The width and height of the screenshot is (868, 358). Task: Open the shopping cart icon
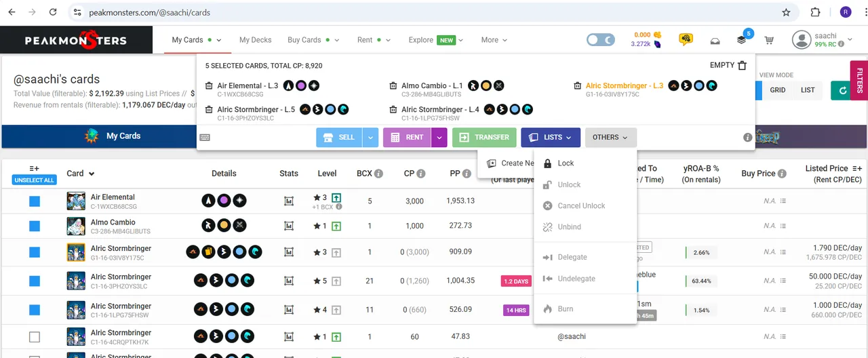(x=769, y=41)
